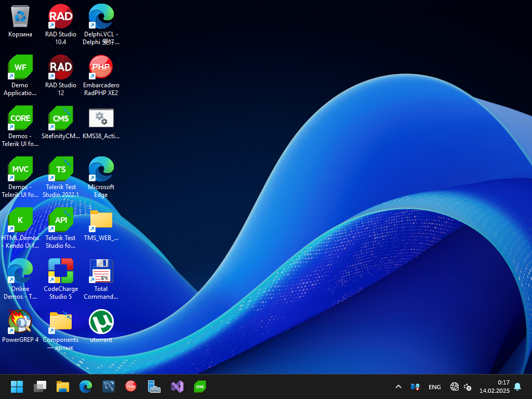Viewport: 532px width, 399px height.
Task: Click the muted volume tray icon
Action: coord(468,387)
